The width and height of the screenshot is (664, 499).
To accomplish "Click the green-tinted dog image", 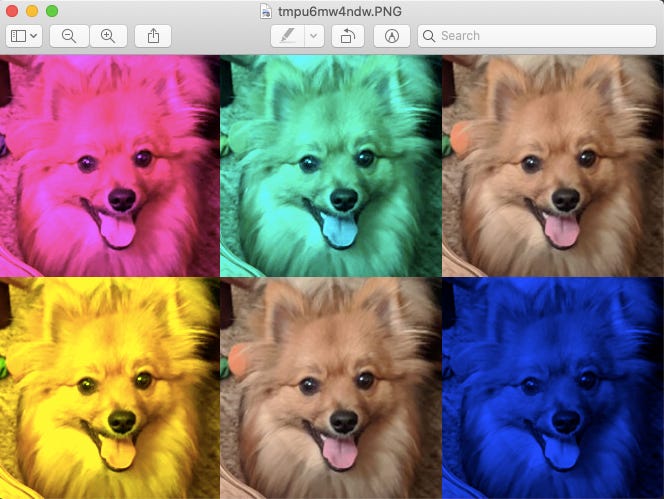I will pos(331,166).
